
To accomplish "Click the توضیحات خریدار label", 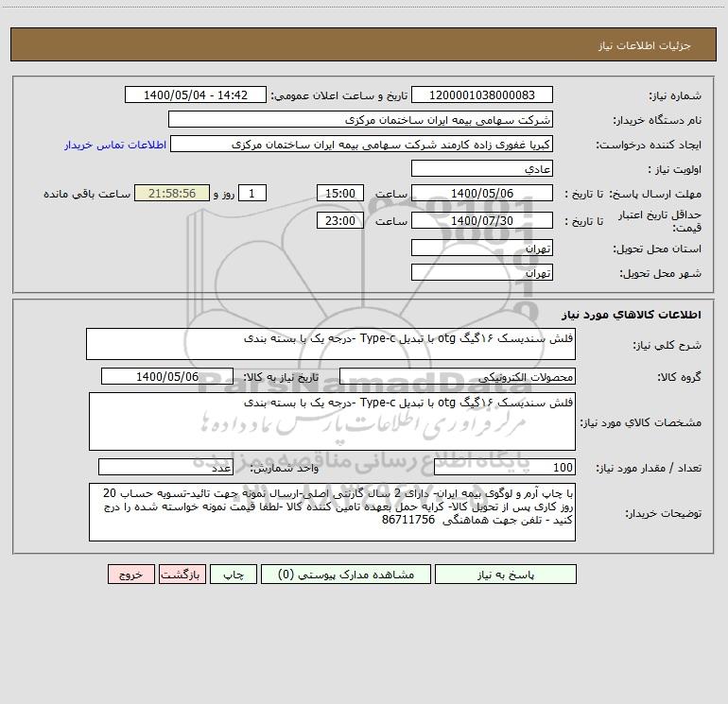I will click(663, 513).
